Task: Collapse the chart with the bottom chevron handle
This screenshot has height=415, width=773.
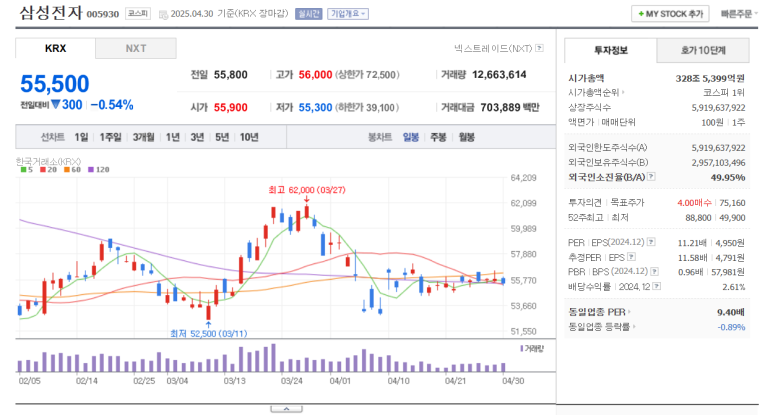Action: coord(286,409)
